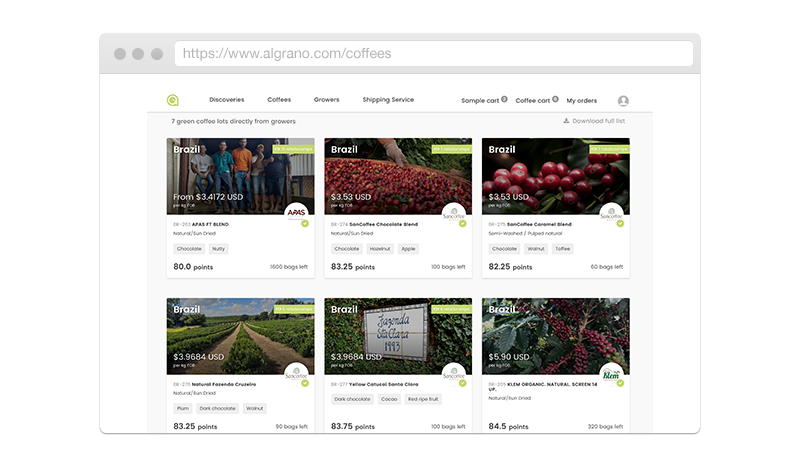Click relationships badge on Natural Fazenda Cruzeiro photo

(294, 309)
